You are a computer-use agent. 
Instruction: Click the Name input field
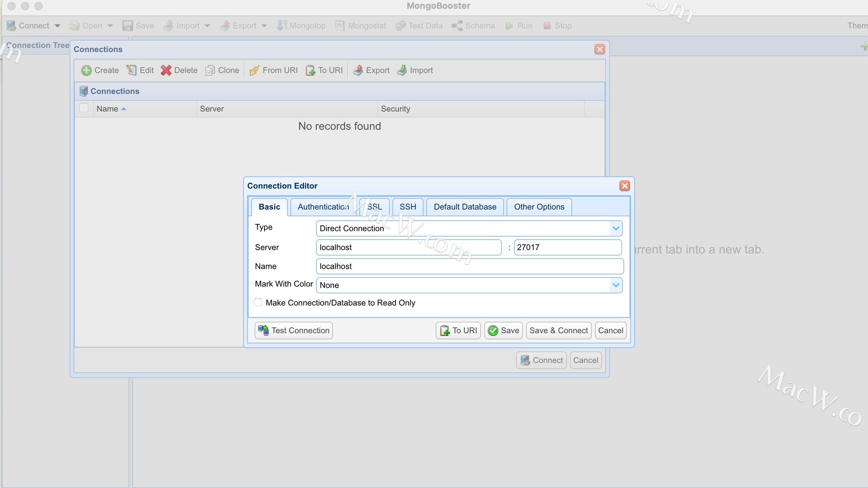470,266
